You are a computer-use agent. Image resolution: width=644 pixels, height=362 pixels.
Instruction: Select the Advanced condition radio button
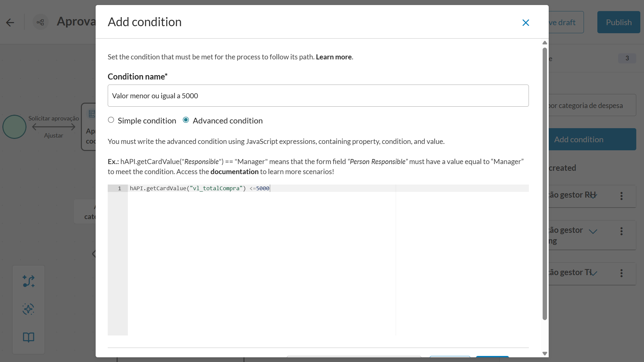pos(186,120)
